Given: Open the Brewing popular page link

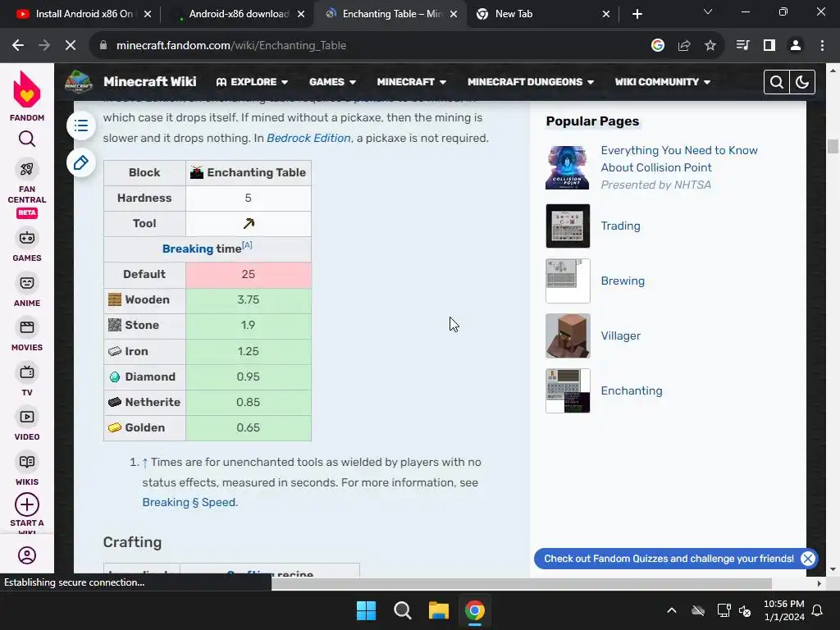Looking at the screenshot, I should (x=623, y=281).
